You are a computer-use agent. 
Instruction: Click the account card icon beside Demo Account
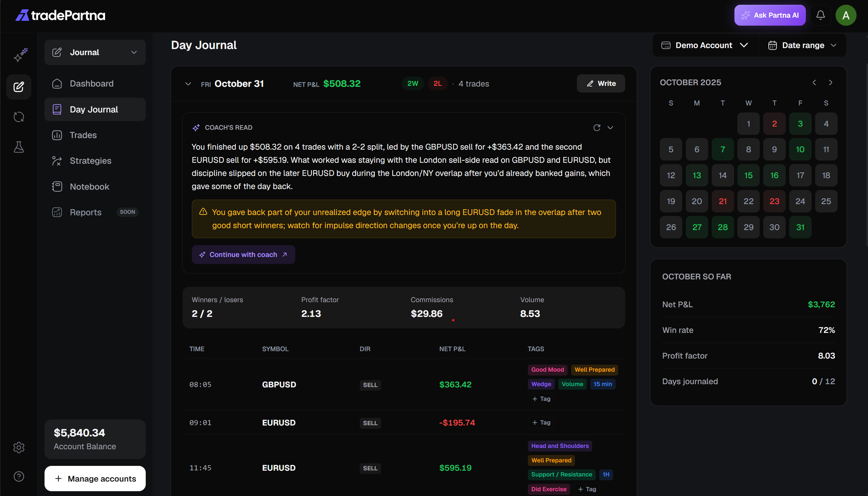[666, 45]
